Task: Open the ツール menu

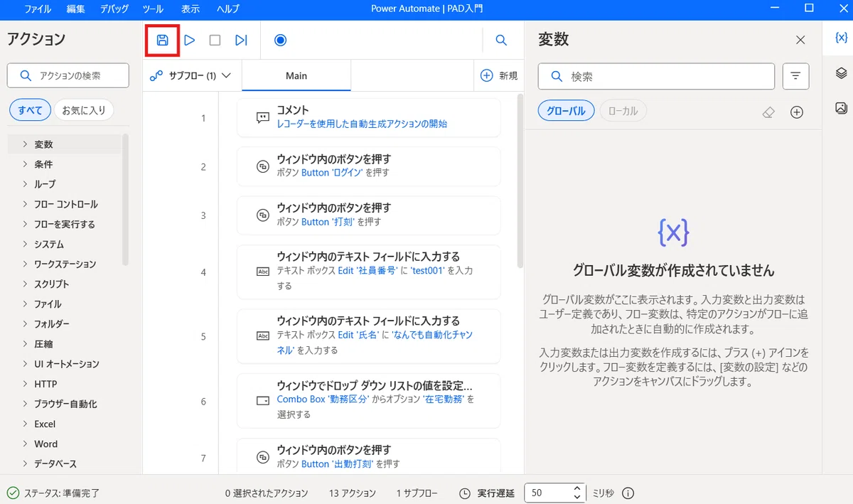Action: [x=153, y=9]
